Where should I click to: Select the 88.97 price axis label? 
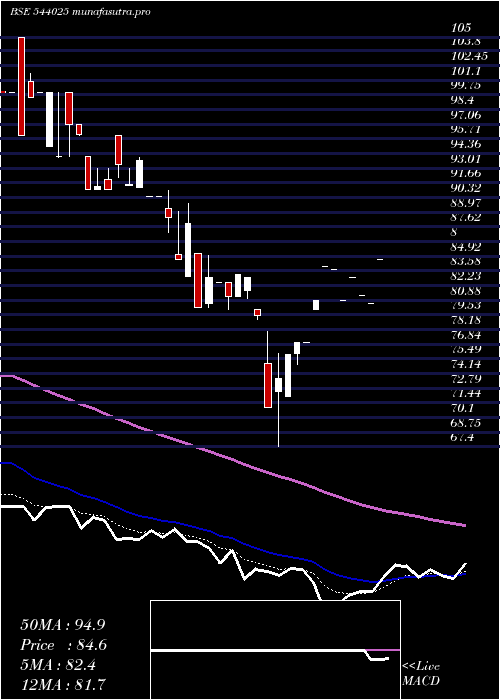(466, 203)
